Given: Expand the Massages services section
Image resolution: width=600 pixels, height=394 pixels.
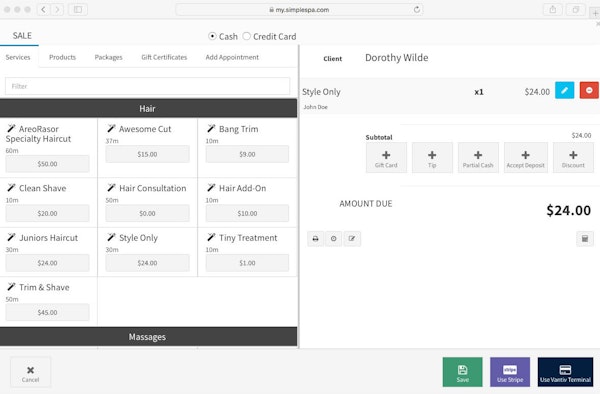Looking at the screenshot, I should [x=148, y=337].
